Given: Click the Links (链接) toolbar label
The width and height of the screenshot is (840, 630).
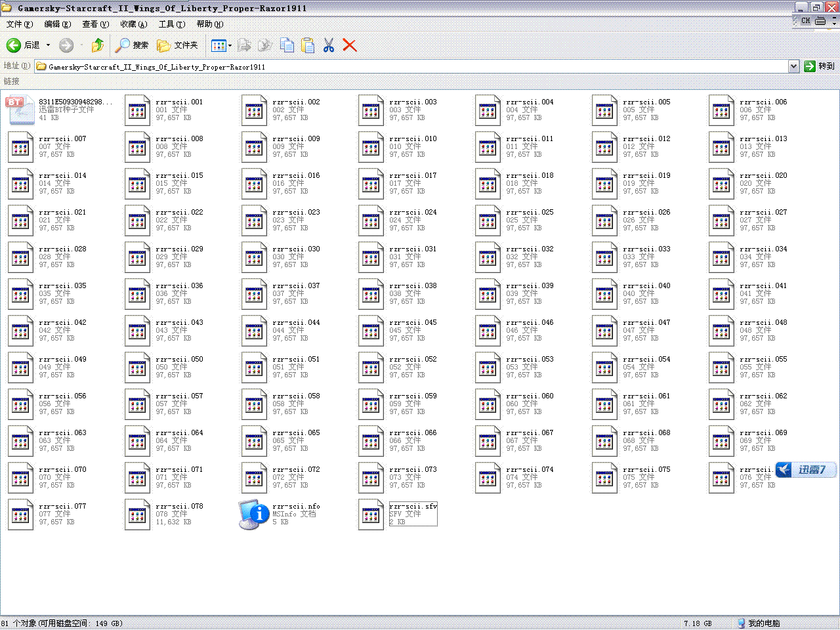Looking at the screenshot, I should (x=12, y=81).
